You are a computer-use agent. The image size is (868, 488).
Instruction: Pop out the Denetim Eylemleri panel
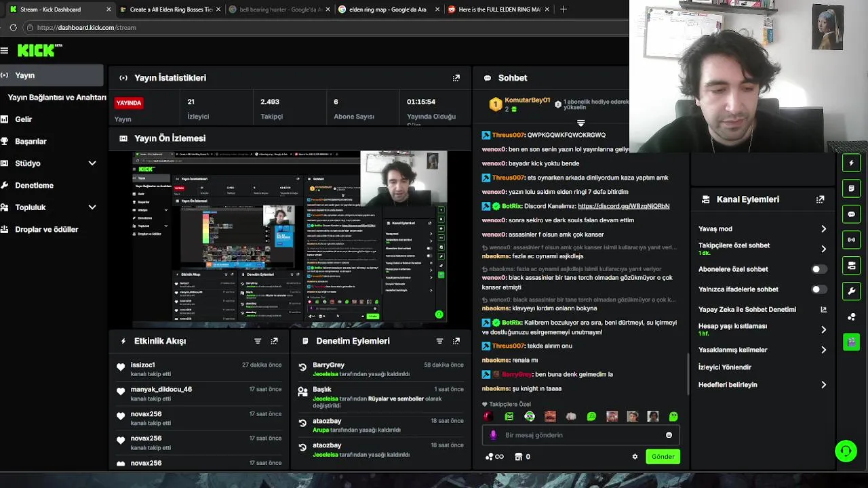point(456,341)
